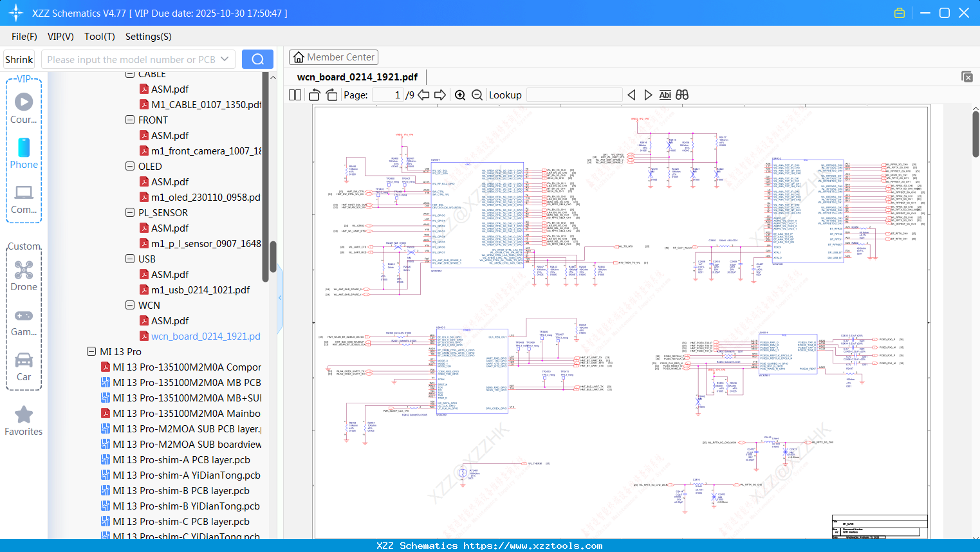Zoom out of the schematic view
The height and width of the screenshot is (552, 980).
point(476,95)
